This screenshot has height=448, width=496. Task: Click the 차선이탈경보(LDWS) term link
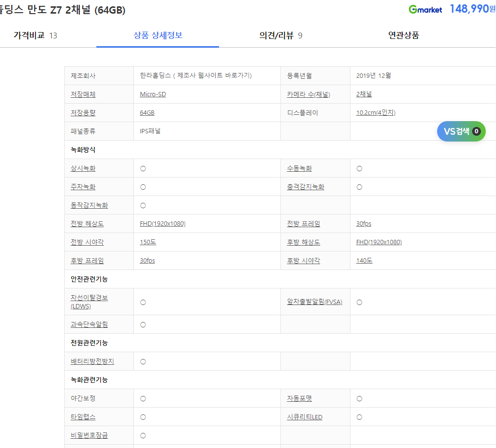pos(89,302)
